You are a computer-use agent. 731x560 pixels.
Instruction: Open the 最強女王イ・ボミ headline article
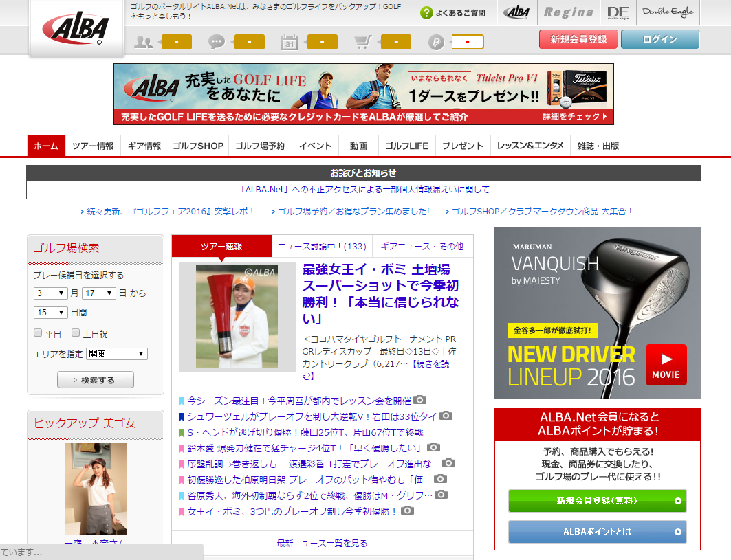click(x=380, y=293)
